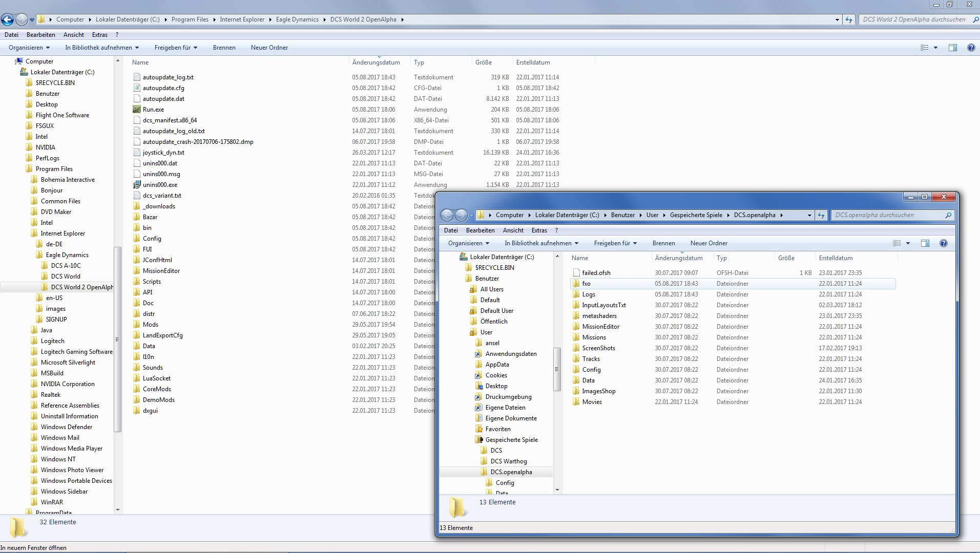Select the Mods folder icon
Screen dimensions: 980x553
pyautogui.click(x=136, y=324)
